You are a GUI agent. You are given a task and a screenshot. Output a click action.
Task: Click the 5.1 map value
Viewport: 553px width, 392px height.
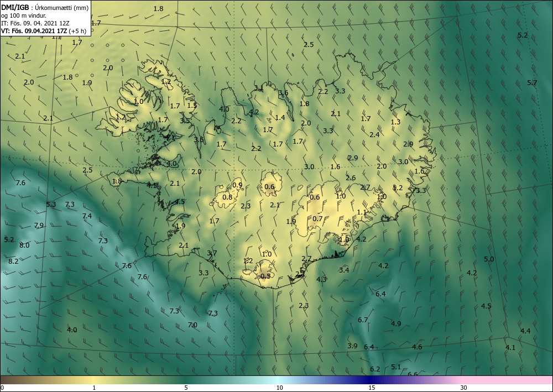click(396, 367)
